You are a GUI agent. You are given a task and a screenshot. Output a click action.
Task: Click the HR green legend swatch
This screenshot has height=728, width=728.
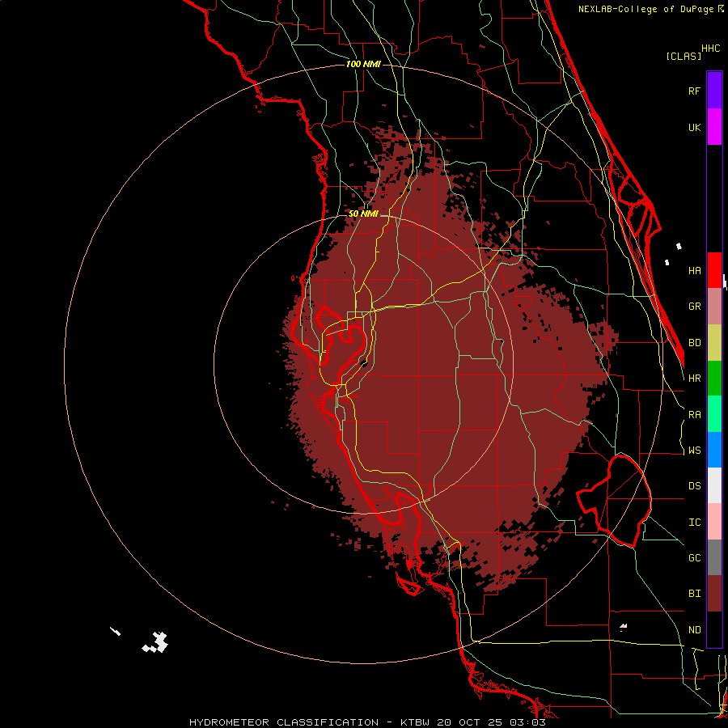pos(714,379)
